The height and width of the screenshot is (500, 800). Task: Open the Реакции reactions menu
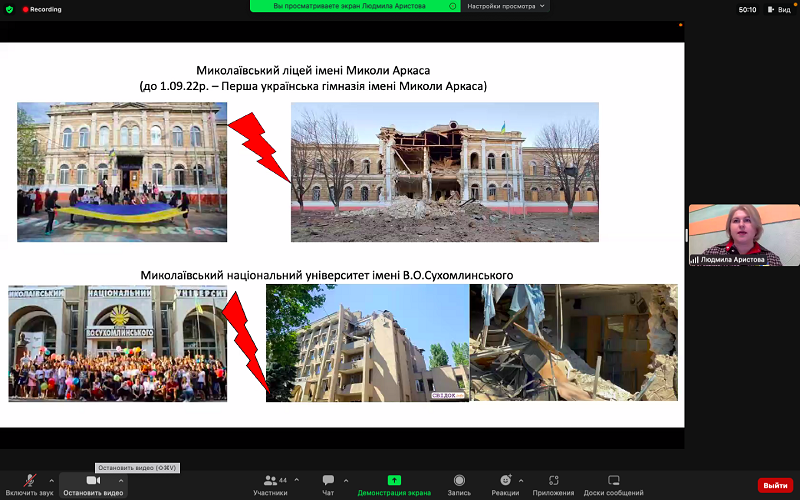click(505, 485)
